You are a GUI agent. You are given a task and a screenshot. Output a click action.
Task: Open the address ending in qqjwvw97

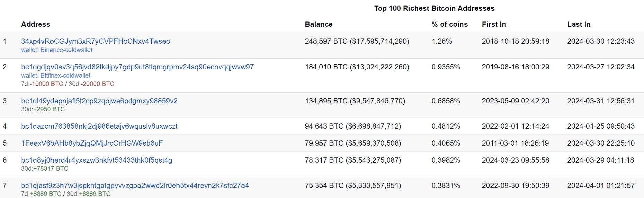click(137, 67)
